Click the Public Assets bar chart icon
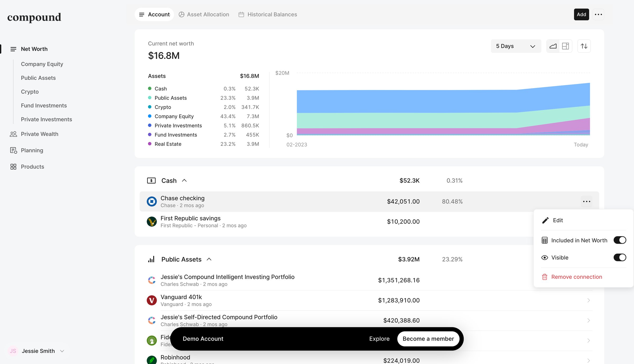The image size is (634, 364). tap(151, 259)
